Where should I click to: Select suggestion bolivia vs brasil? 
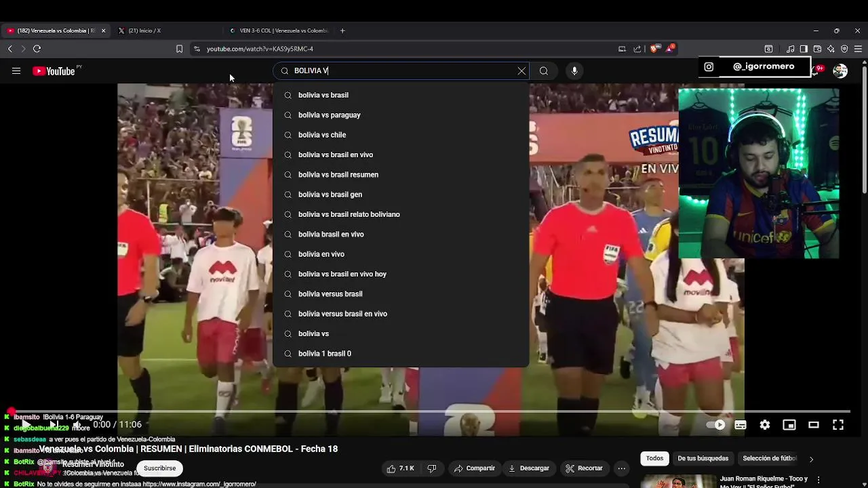401,95
